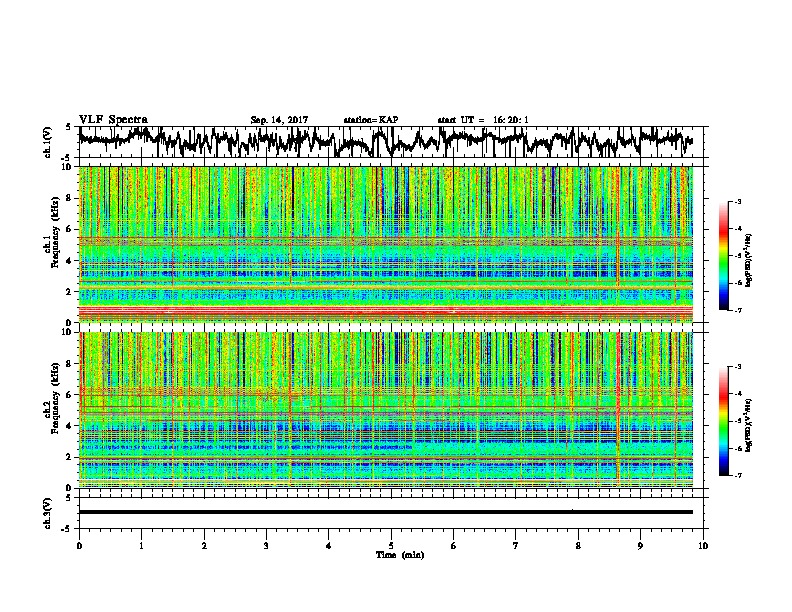Click the "8" kHz tick on ch.1 frequency axis
792x612 pixels.
click(71, 198)
